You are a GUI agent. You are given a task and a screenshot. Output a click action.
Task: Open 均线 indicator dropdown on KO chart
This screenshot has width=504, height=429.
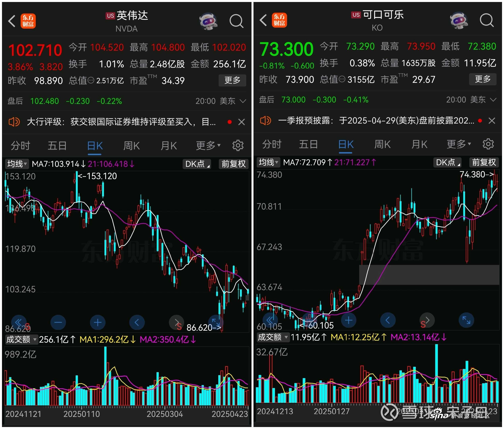click(x=268, y=162)
